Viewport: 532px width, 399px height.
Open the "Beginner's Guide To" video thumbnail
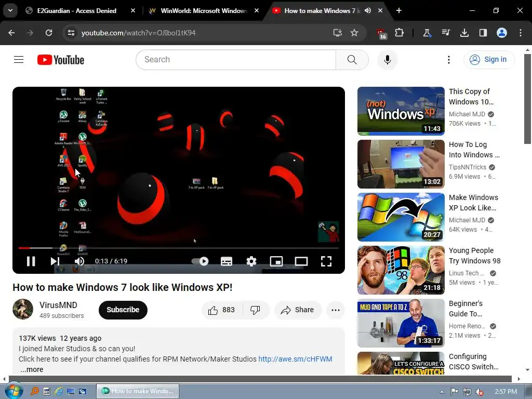click(x=401, y=323)
